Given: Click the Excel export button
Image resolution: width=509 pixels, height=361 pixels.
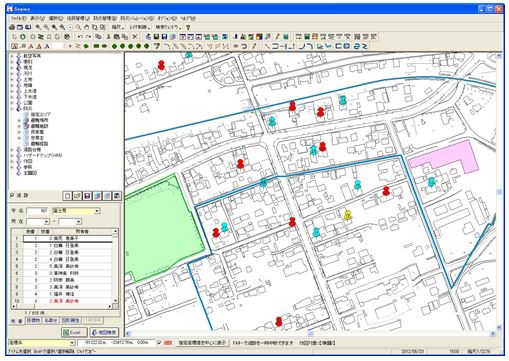Looking at the screenshot, I should click(x=74, y=332).
